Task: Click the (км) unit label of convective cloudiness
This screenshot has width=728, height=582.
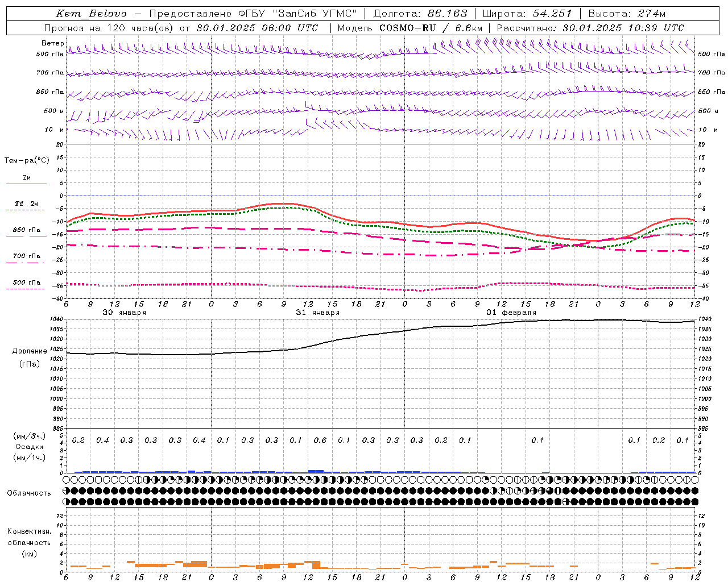Action: point(30,554)
